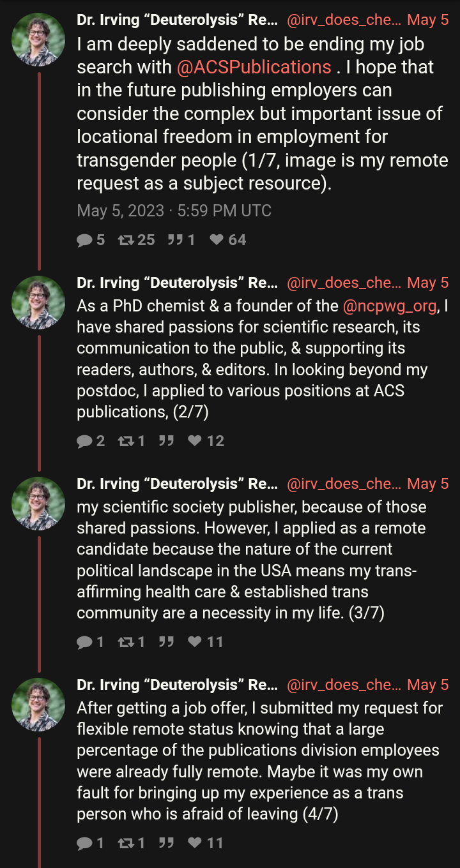Click the May 5 date on the (2/7) tweet
Image resolution: width=460 pixels, height=868 pixels.
click(427, 283)
